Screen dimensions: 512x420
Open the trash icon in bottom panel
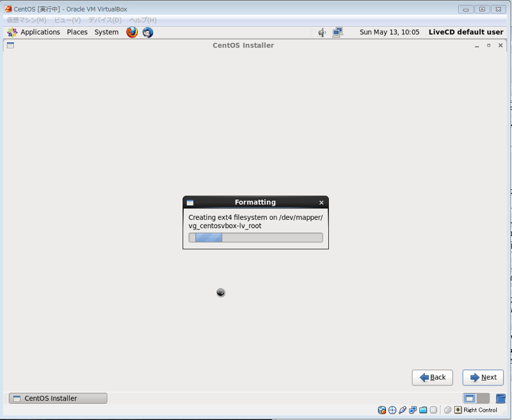tap(500, 398)
